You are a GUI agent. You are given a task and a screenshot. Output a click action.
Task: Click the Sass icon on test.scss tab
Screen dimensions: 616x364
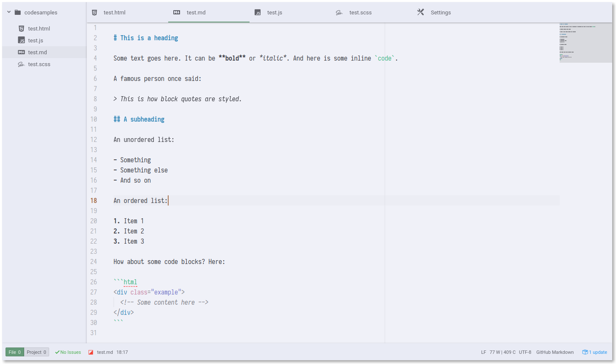(339, 13)
